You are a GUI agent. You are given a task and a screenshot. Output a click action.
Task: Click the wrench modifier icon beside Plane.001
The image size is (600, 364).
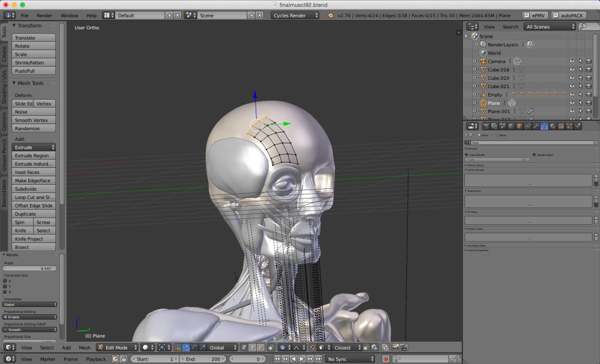(531, 112)
